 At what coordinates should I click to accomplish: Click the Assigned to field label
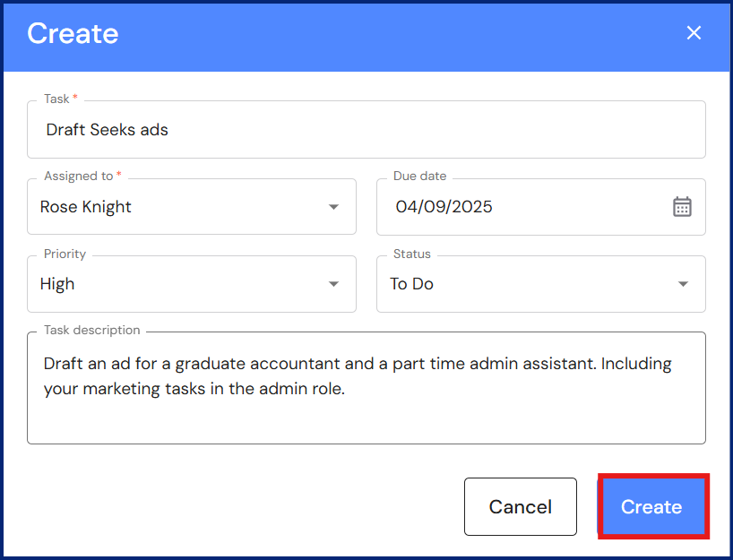pyautogui.click(x=78, y=177)
